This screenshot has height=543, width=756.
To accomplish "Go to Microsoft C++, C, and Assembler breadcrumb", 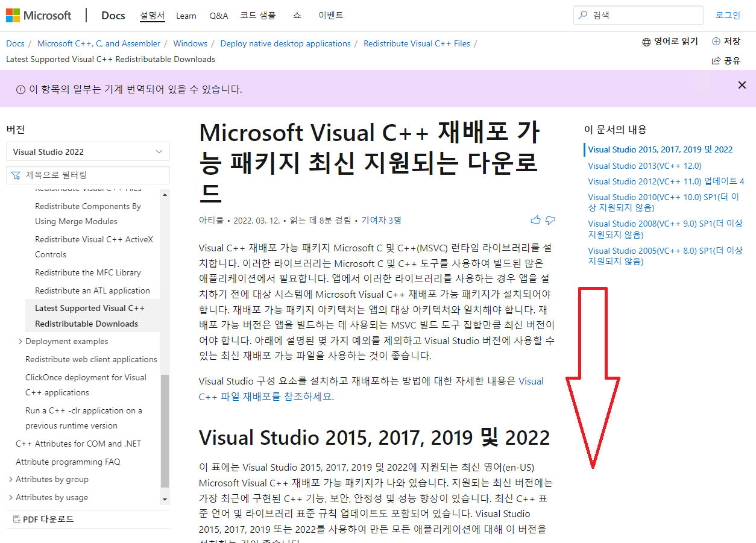I will click(99, 43).
